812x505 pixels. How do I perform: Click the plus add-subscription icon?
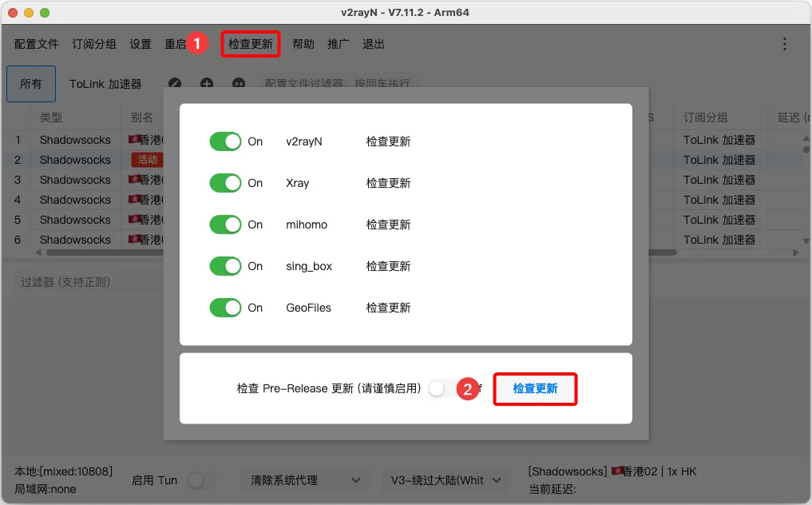207,83
